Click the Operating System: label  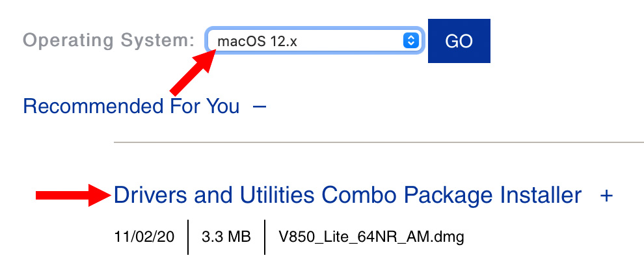tap(109, 40)
